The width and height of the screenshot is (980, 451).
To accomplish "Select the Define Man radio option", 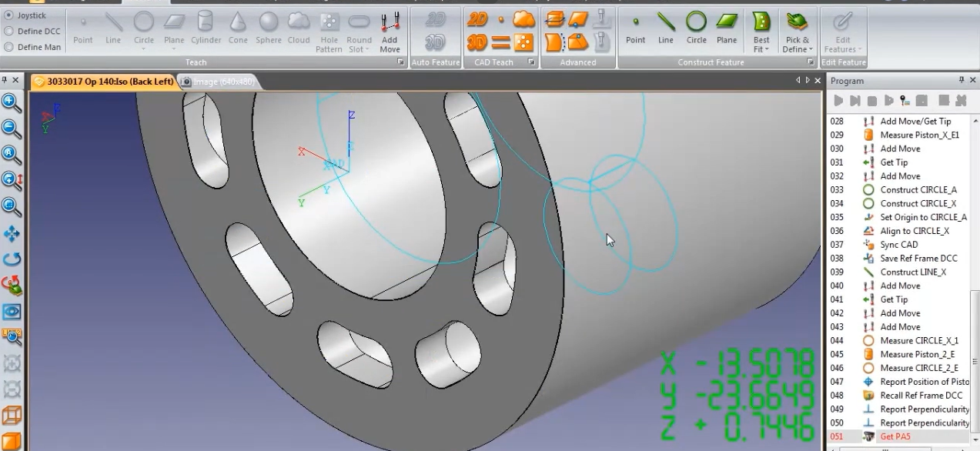I will pyautogui.click(x=8, y=47).
